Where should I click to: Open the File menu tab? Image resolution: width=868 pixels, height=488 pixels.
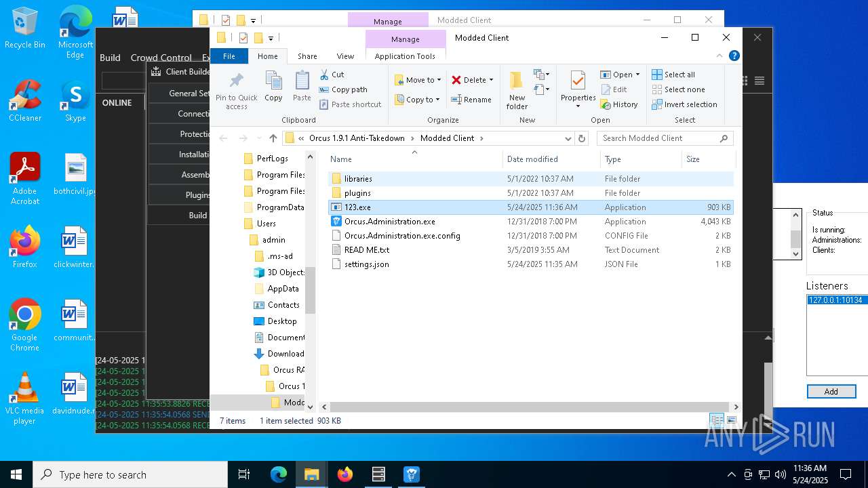(x=229, y=56)
